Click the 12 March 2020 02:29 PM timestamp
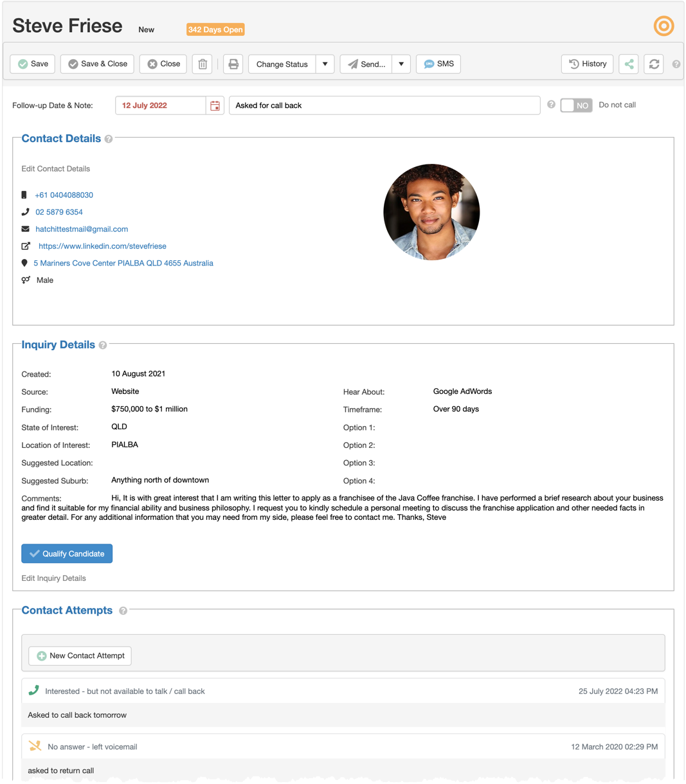The image size is (686, 784). coord(614,747)
